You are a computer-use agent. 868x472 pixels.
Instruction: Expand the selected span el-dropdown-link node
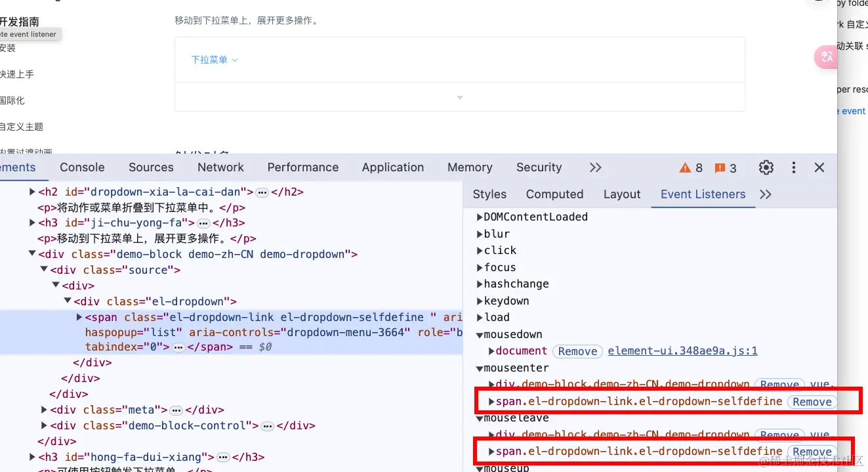tap(79, 317)
